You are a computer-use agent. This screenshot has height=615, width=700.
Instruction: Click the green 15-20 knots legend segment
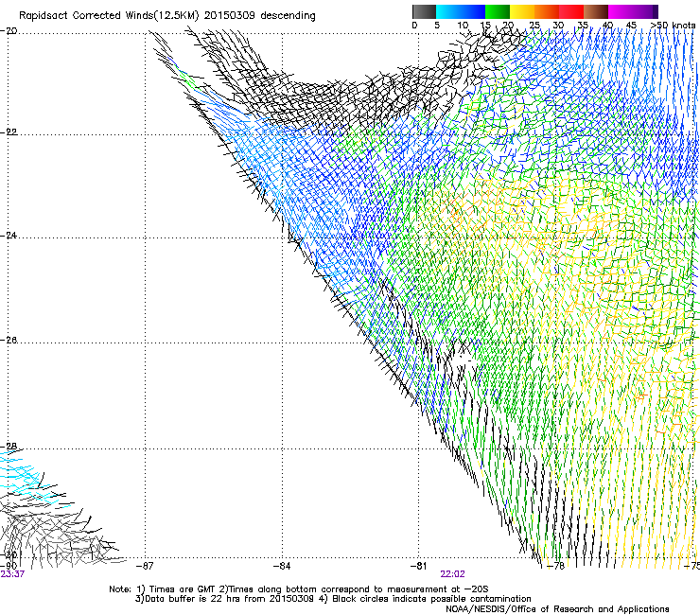point(498,11)
